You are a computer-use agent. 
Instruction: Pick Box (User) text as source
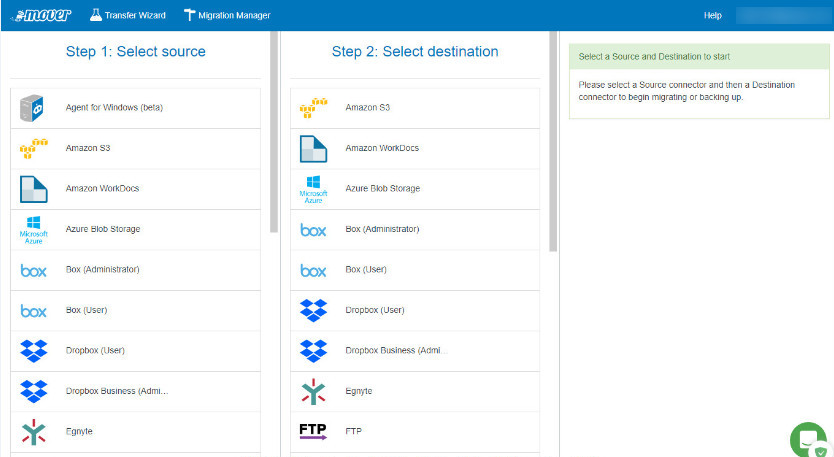[86, 310]
